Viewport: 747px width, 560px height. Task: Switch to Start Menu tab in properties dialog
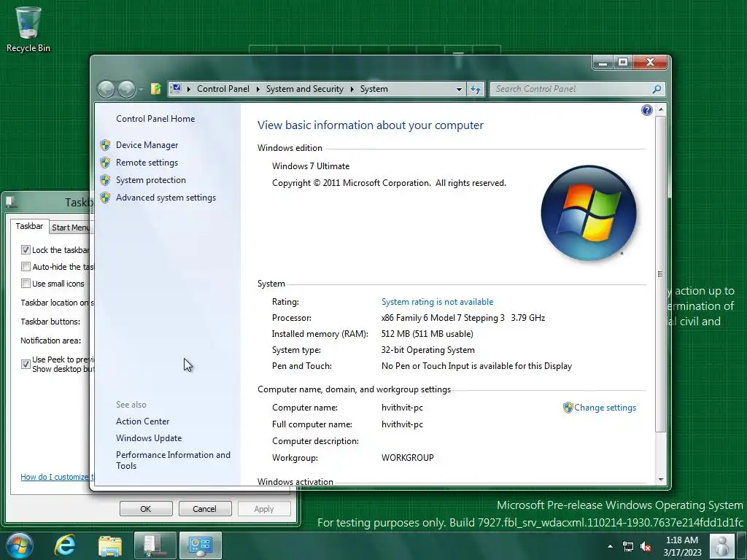(x=70, y=227)
